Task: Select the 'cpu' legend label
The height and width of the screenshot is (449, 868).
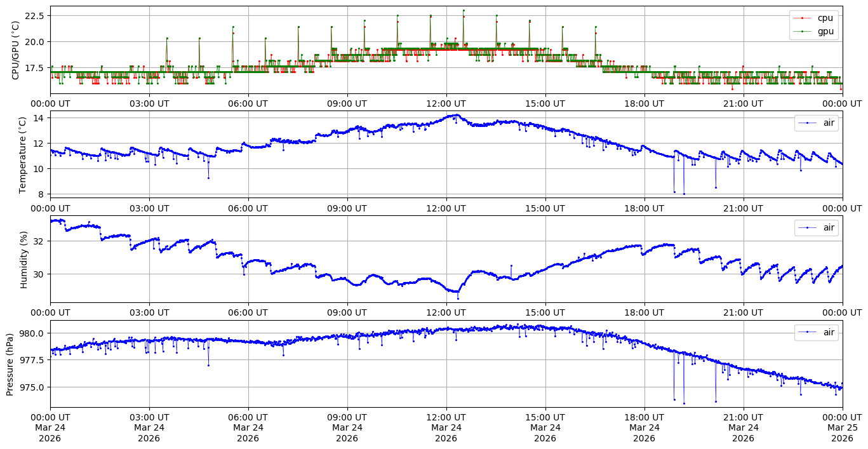Action: tap(825, 18)
